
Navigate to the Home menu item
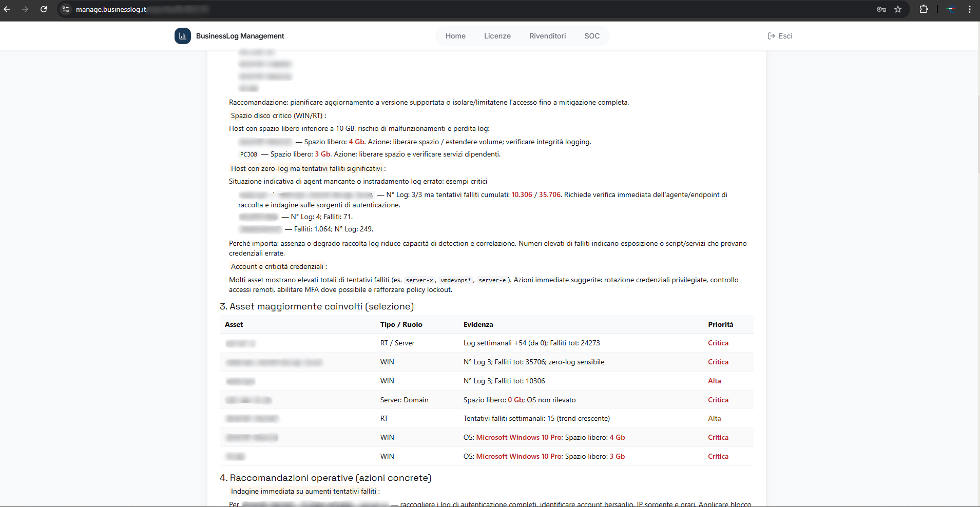pyautogui.click(x=455, y=36)
